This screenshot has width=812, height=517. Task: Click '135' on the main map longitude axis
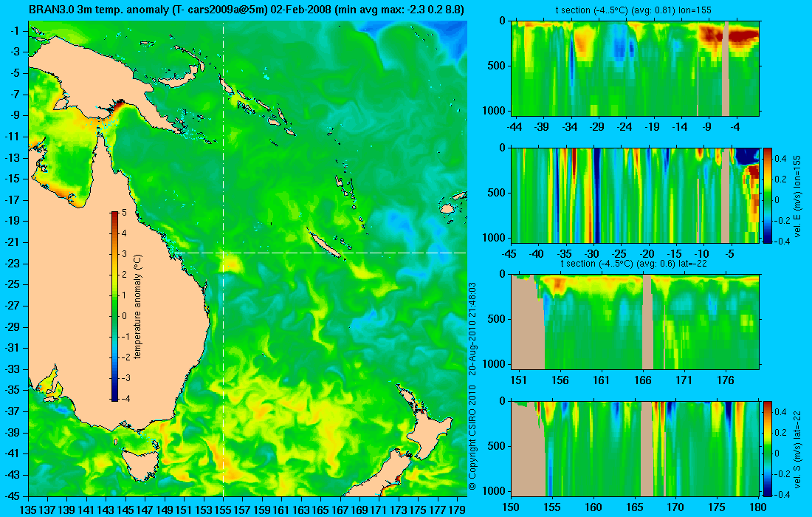[x=27, y=510]
